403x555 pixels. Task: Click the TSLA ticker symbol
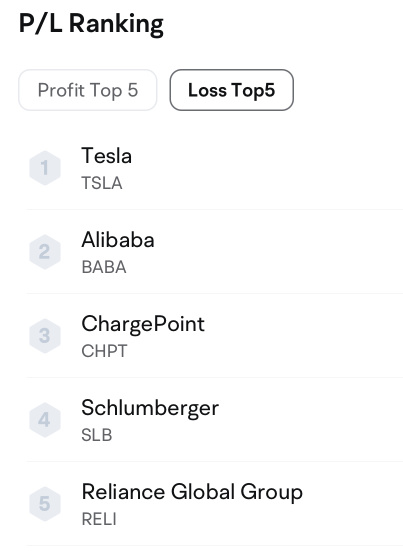102,183
